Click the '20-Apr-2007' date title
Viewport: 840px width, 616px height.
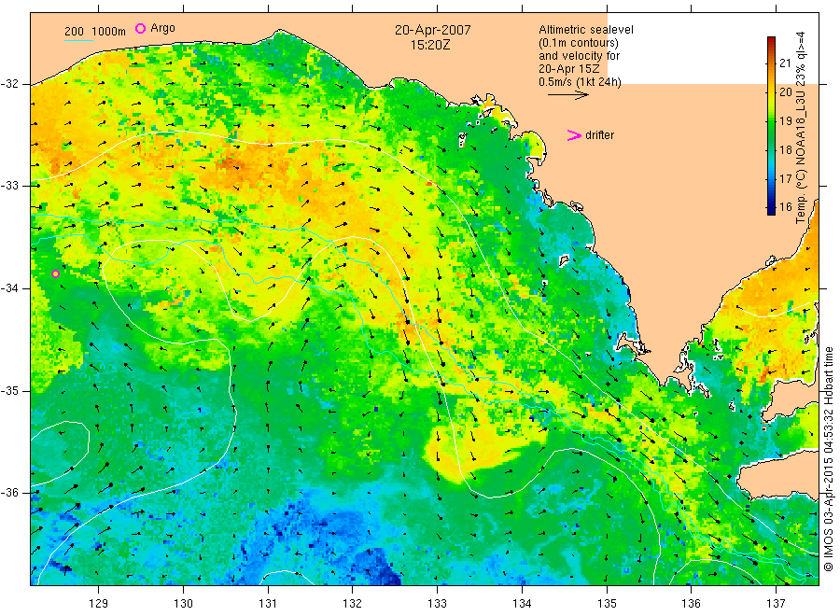tap(433, 30)
